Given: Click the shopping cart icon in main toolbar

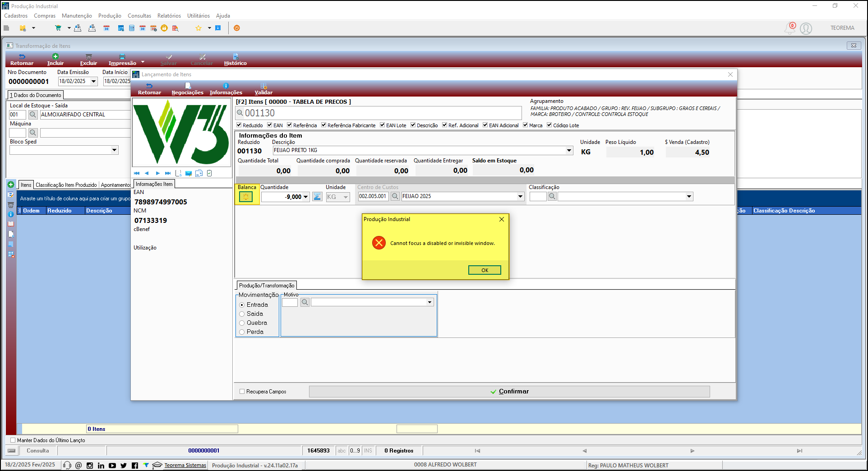Looking at the screenshot, I should pos(58,28).
